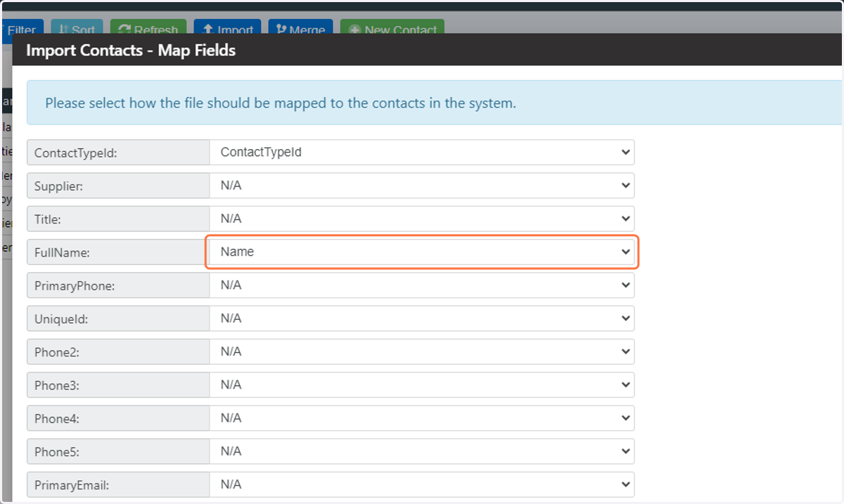The width and height of the screenshot is (844, 504).
Task: Open the UniqueId mapping dropdown
Action: 422,318
